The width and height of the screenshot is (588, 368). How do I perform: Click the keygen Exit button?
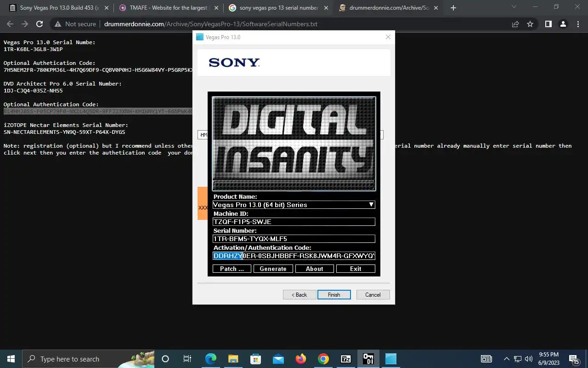coord(356,269)
